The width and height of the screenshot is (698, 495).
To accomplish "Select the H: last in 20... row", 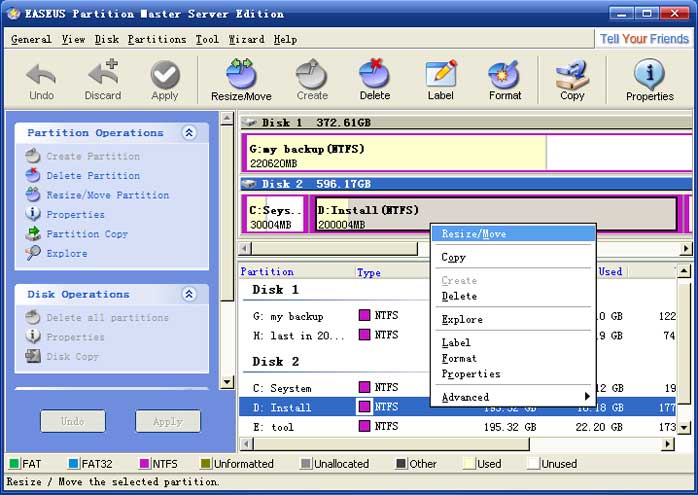I will 457,335.
